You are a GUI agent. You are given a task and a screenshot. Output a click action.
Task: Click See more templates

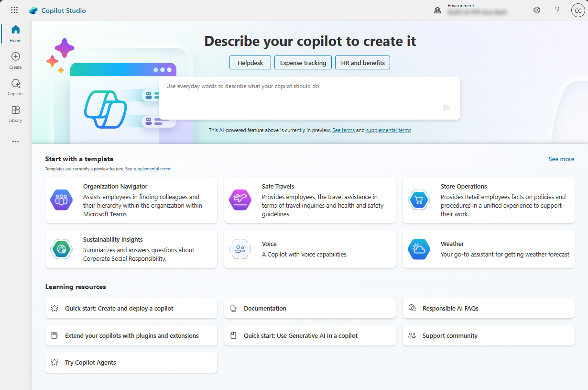pos(561,159)
